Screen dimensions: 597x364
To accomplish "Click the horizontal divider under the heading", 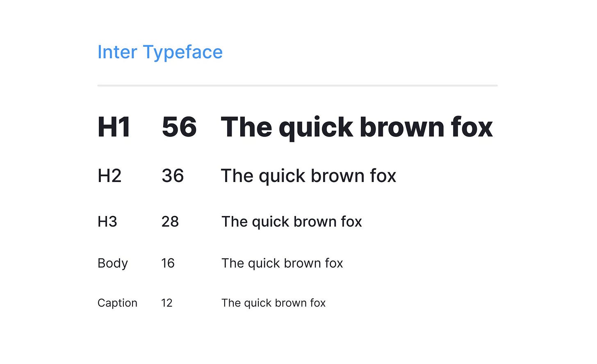I will 298,85.
